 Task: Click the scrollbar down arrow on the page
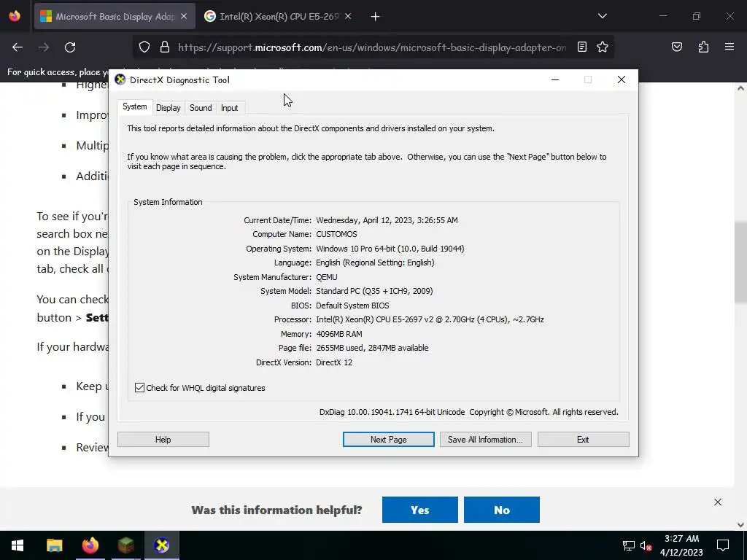tap(741, 525)
